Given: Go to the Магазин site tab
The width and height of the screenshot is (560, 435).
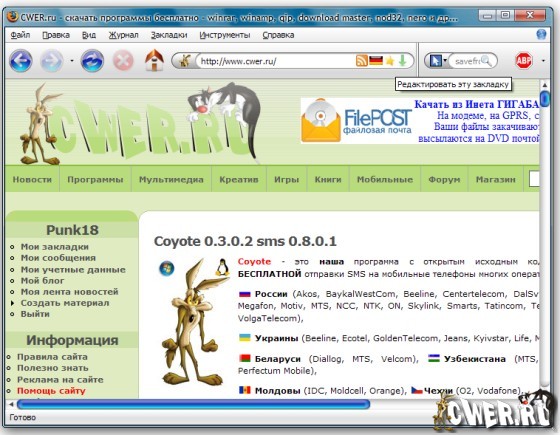Looking at the screenshot, I should (496, 179).
